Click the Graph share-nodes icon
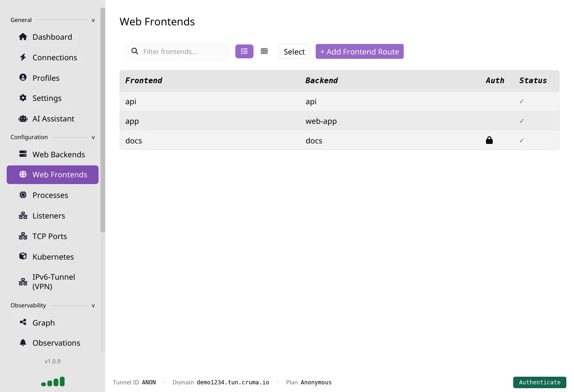Screen dimensions: 574x392 (23, 322)
